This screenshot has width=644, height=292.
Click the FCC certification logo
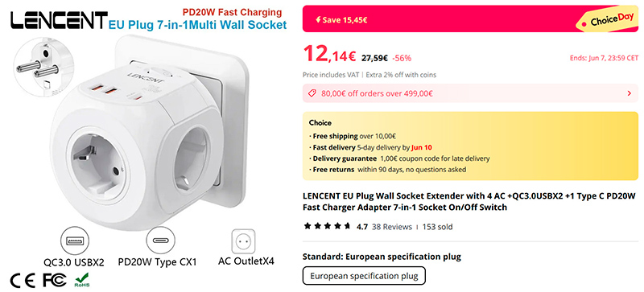54,280
